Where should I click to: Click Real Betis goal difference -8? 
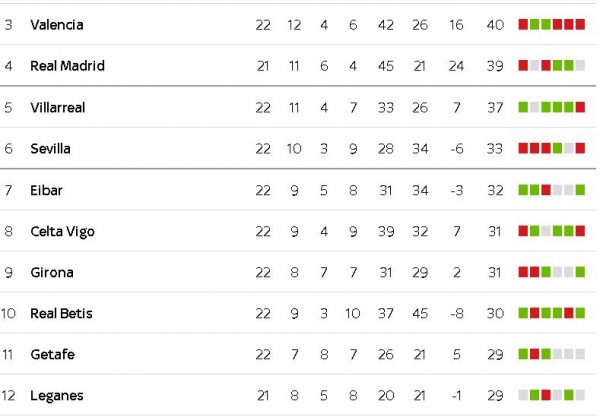coord(457,313)
